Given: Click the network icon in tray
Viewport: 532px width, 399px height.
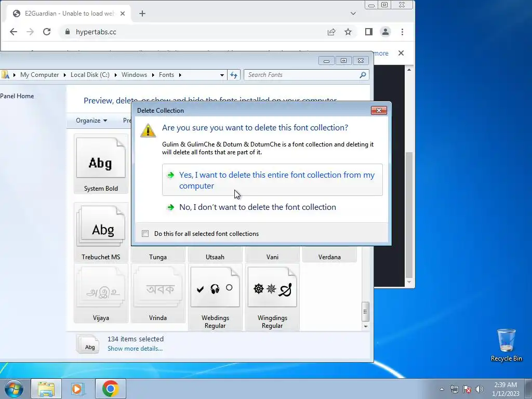Looking at the screenshot, I should tap(454, 389).
